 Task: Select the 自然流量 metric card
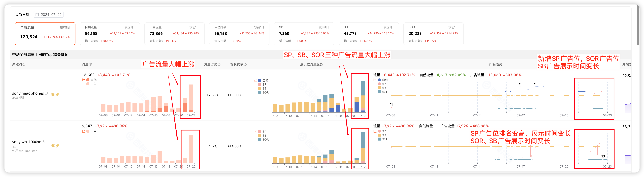click(x=110, y=34)
